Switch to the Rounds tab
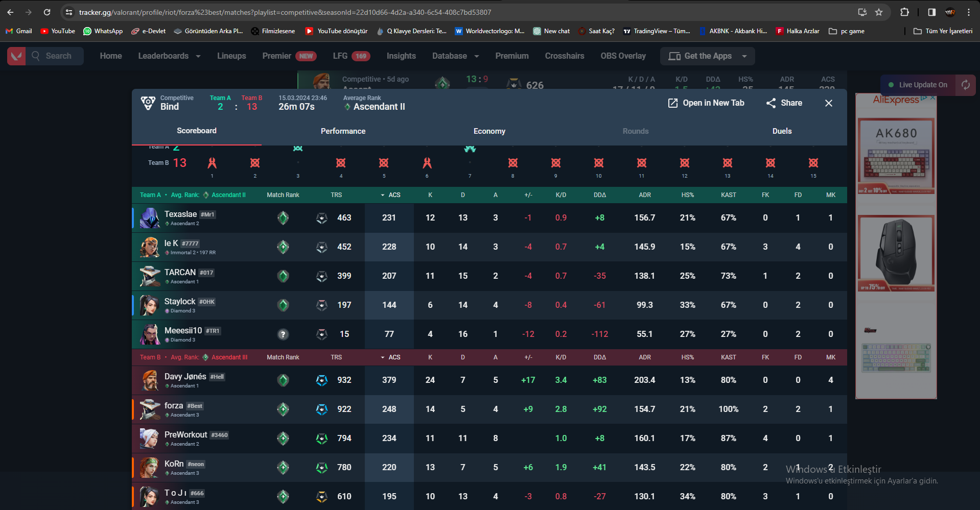 coord(636,131)
